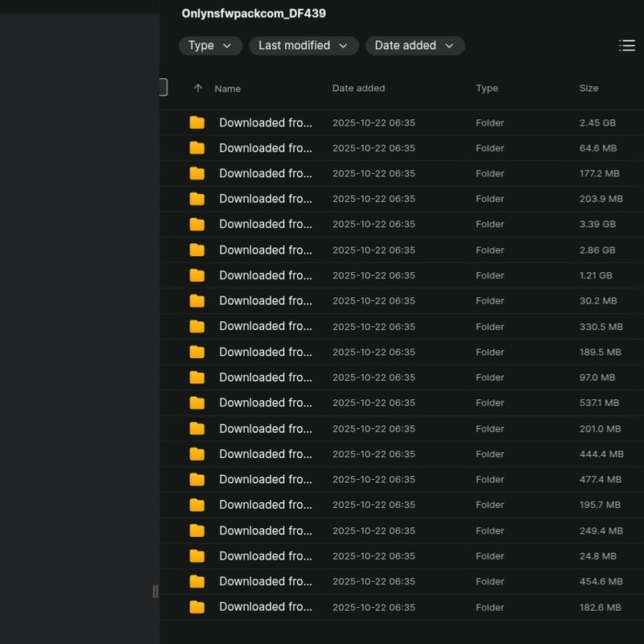The image size is (644, 644).
Task: Select the row sized 454.6 MB
Action: 402,581
